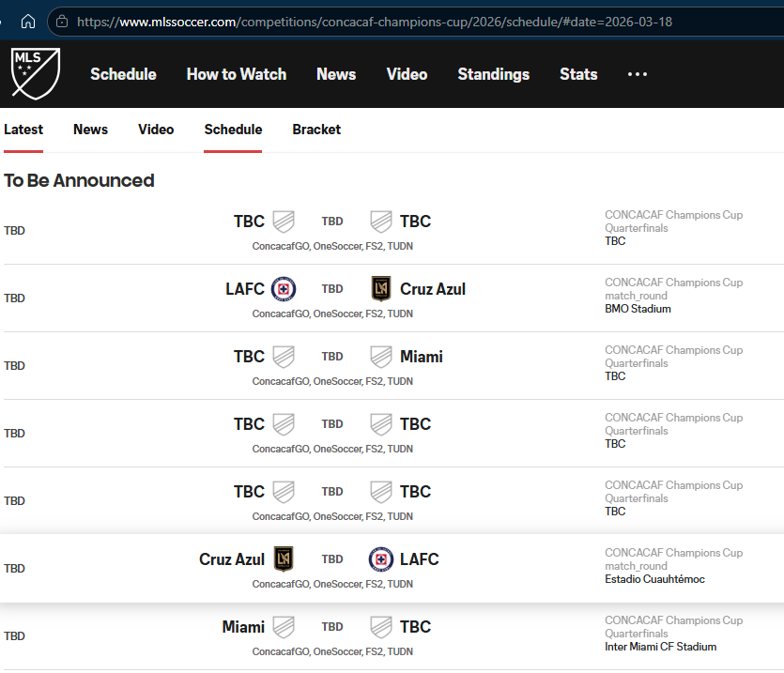Click LAFC crest in BMO Stadium match row

381,289
